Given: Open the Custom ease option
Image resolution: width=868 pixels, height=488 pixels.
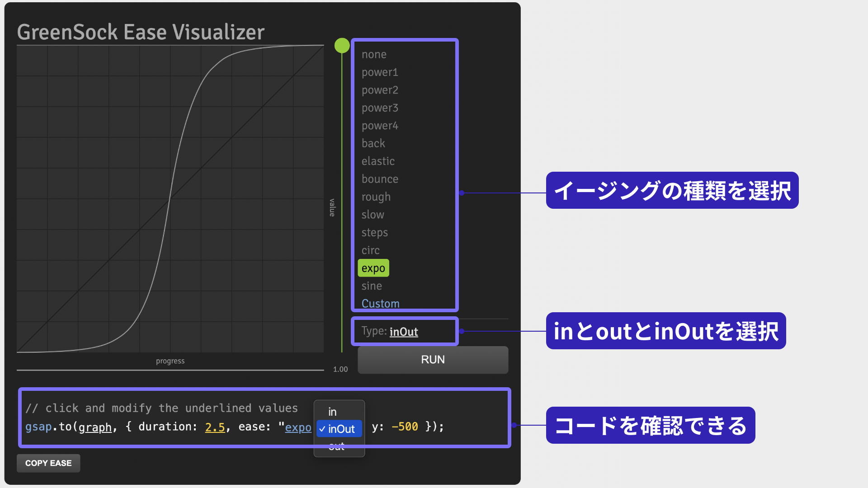Looking at the screenshot, I should pos(380,304).
